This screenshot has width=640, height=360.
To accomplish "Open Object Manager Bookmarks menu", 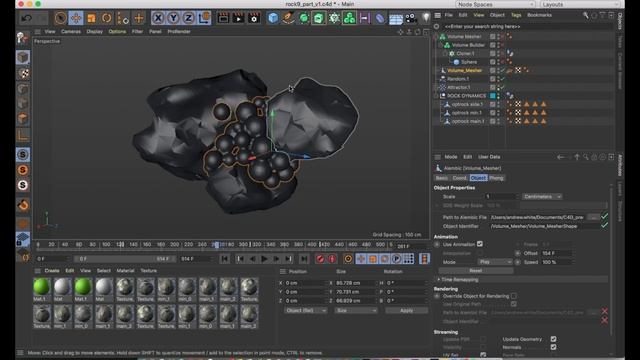I will [539, 15].
